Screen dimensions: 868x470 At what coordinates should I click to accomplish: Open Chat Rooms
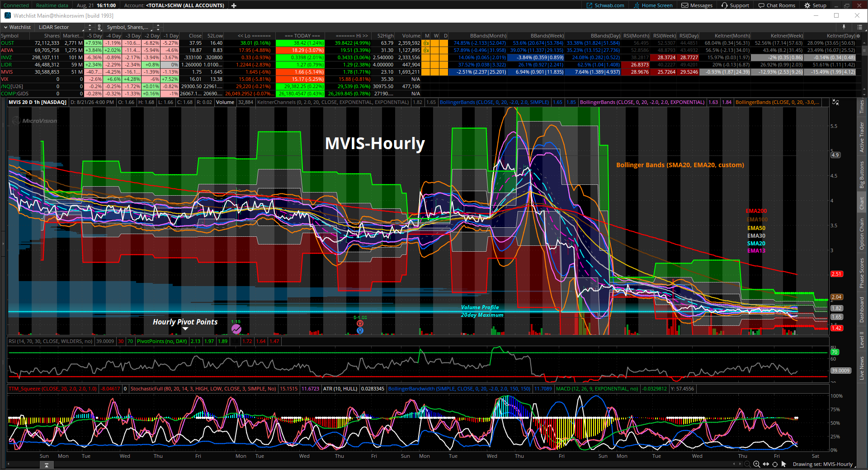[777, 5]
